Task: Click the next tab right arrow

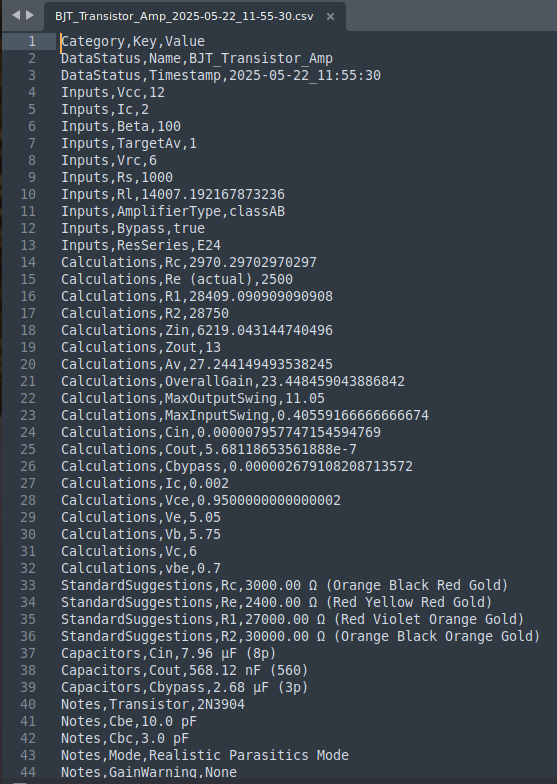Action: tap(30, 16)
